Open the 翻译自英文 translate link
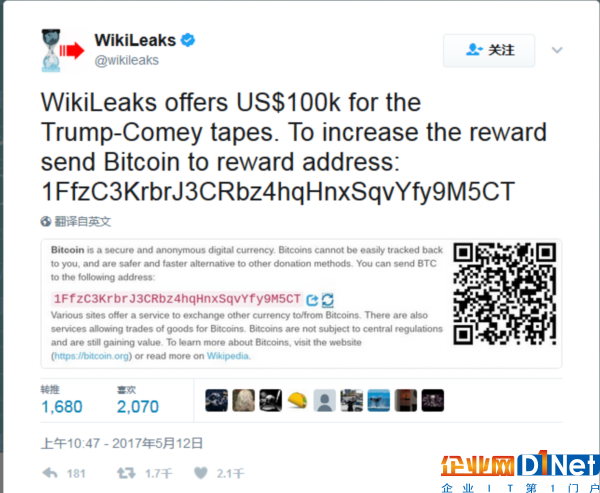600x493 pixels. click(x=83, y=221)
